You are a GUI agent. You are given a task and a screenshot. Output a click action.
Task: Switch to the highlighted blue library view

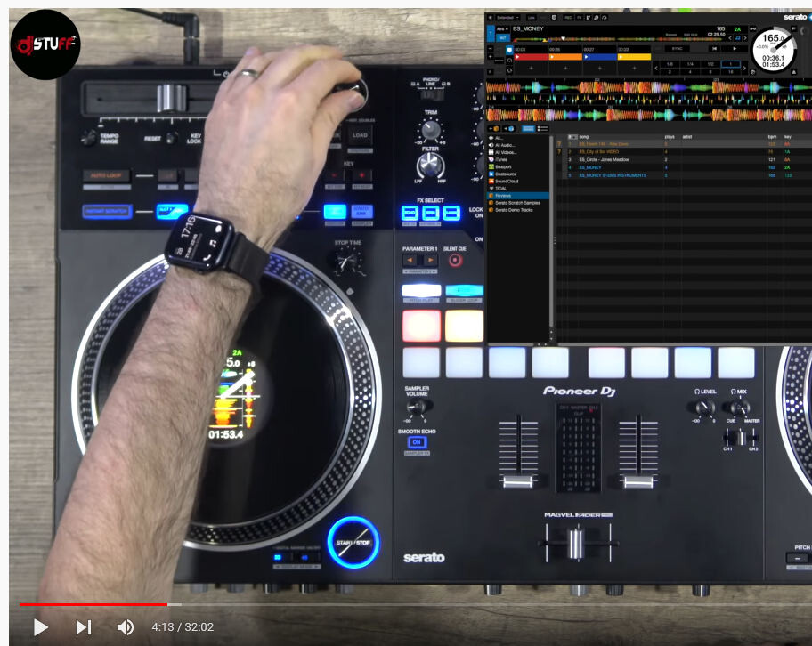pos(528,128)
